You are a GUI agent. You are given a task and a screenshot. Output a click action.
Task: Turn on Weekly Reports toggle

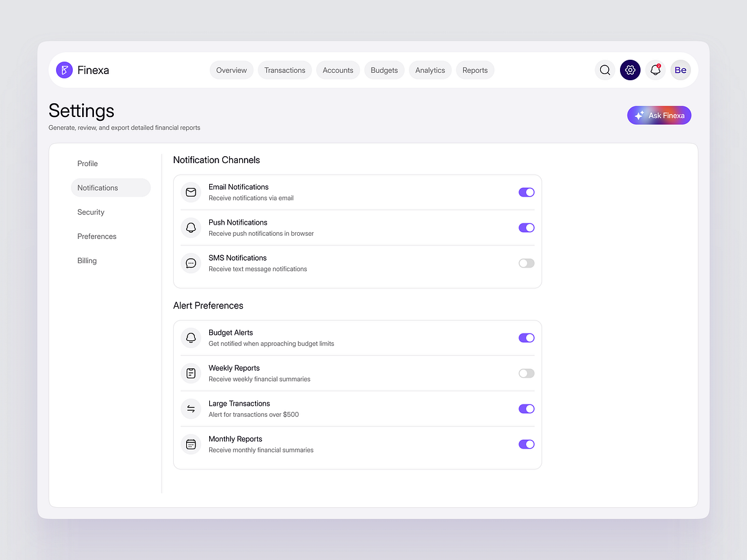click(526, 373)
